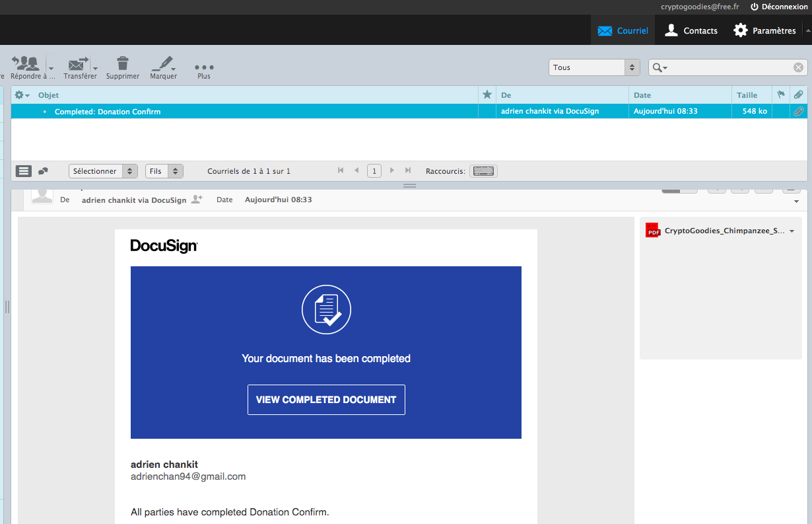Click the sender avatar thumbnail

tap(42, 196)
